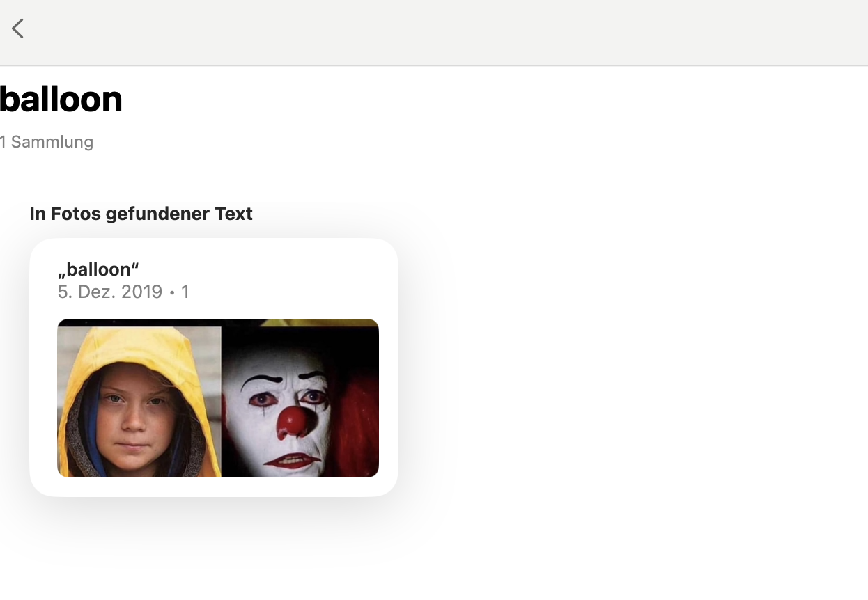This screenshot has width=868, height=600.
Task: Open the thumbnail half showing clown face
Action: (300, 398)
